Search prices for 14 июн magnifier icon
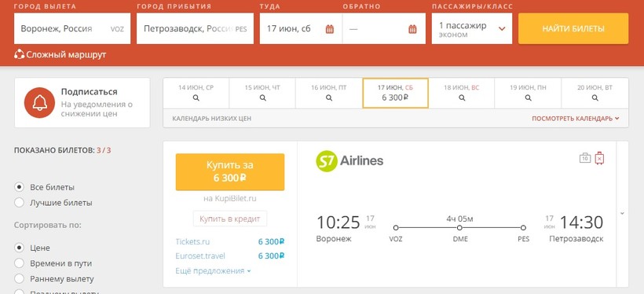 (196, 97)
